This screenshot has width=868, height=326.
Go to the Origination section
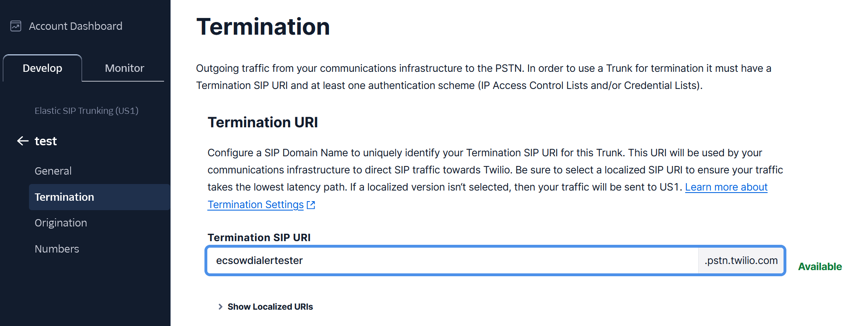tap(61, 223)
